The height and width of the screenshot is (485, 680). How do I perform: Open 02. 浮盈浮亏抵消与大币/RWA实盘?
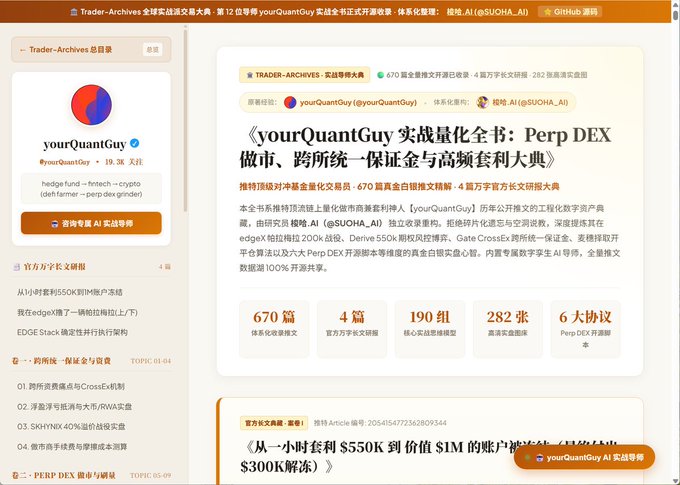[75, 406]
